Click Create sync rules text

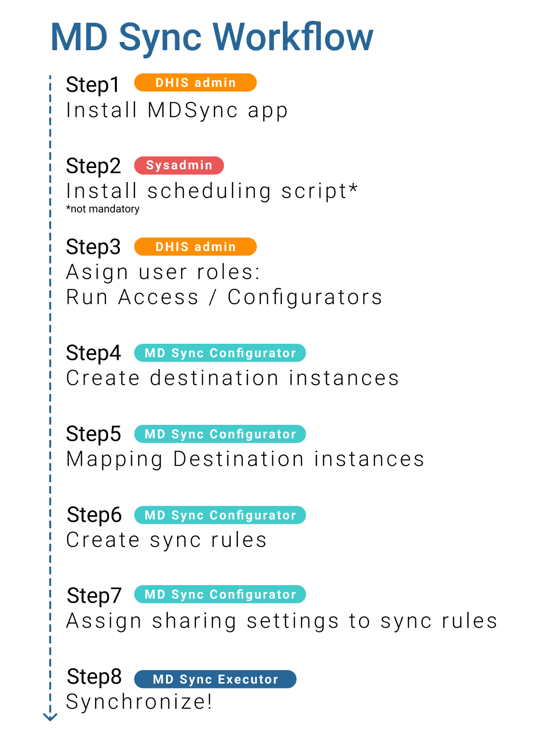[167, 540]
